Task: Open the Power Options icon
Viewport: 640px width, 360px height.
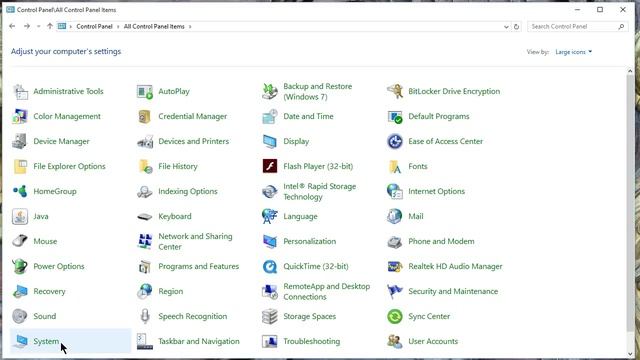Action: point(20,266)
